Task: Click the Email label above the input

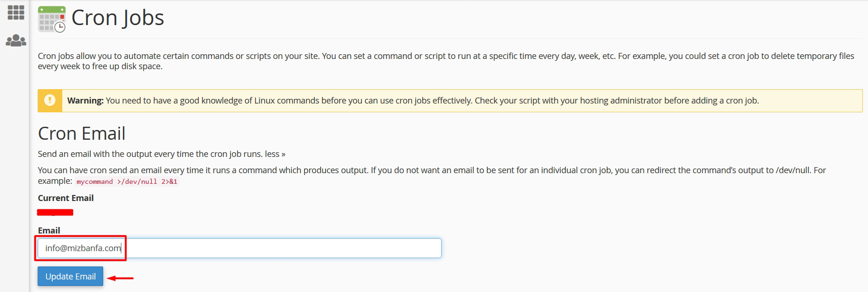Action: (x=49, y=230)
